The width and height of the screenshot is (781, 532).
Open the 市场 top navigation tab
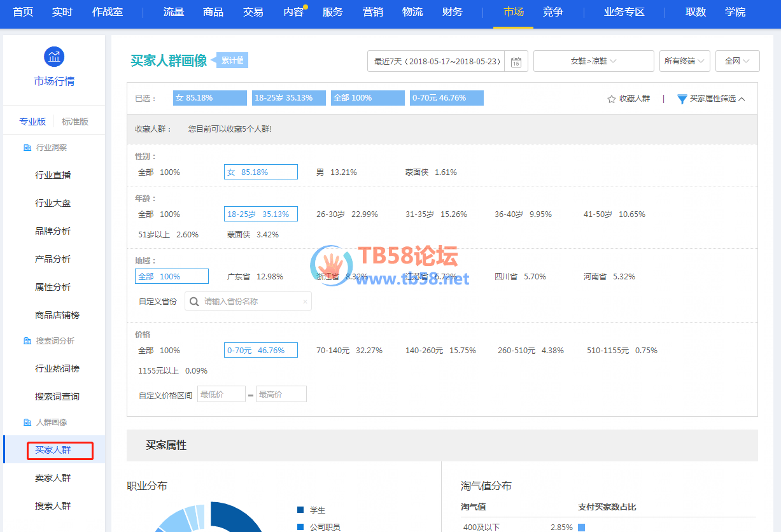point(513,12)
